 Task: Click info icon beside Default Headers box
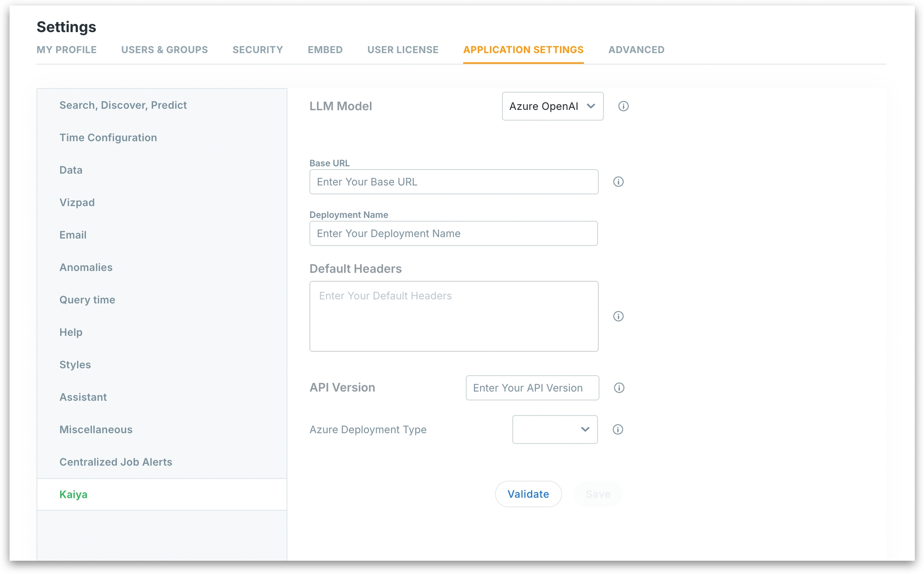tap(618, 316)
